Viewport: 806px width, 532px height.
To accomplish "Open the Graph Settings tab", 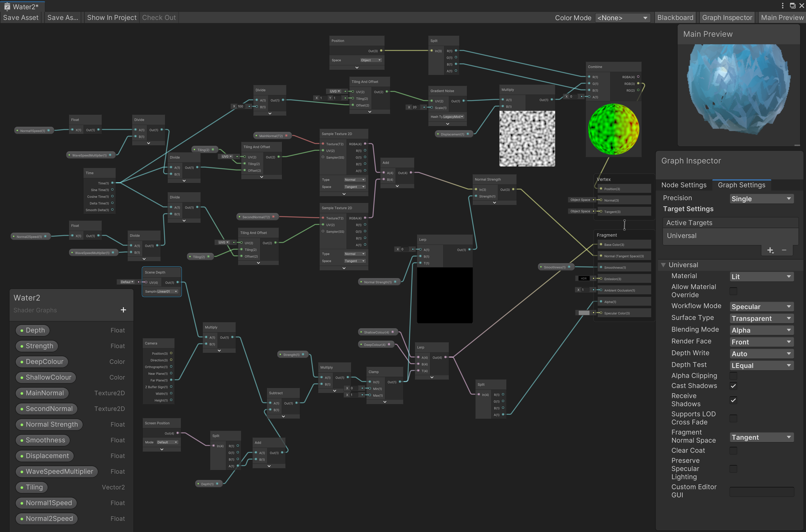I will click(741, 184).
